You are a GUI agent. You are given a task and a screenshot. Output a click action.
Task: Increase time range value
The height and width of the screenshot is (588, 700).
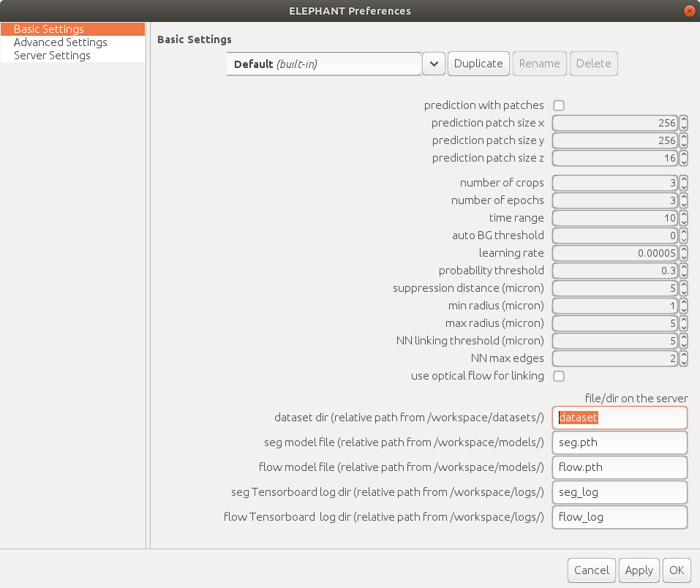point(683,214)
